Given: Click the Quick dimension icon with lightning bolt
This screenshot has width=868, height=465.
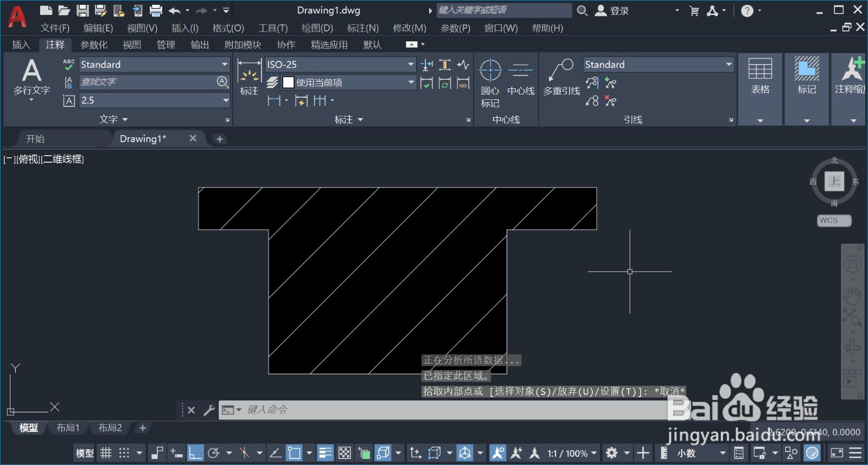Looking at the screenshot, I should click(x=301, y=100).
